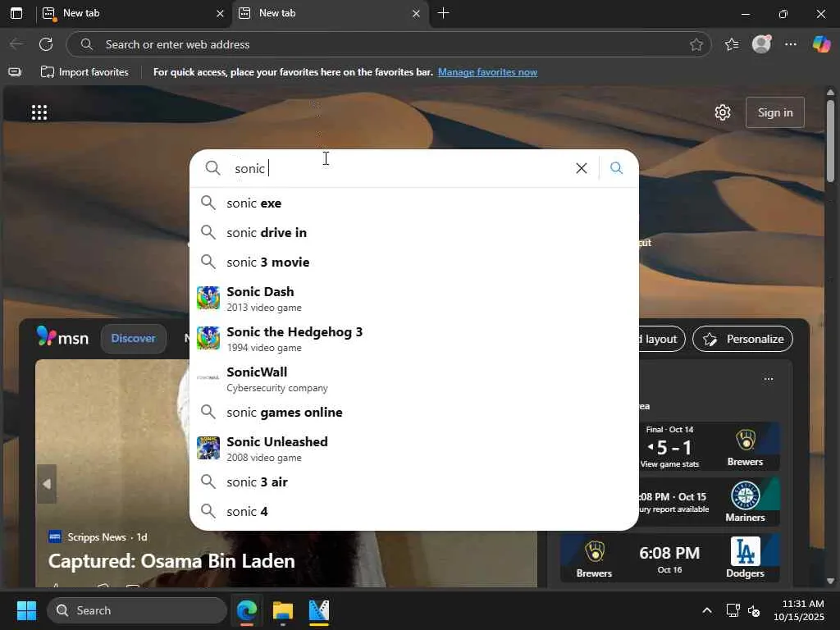
Task: Clear the search box with X
Action: (581, 168)
